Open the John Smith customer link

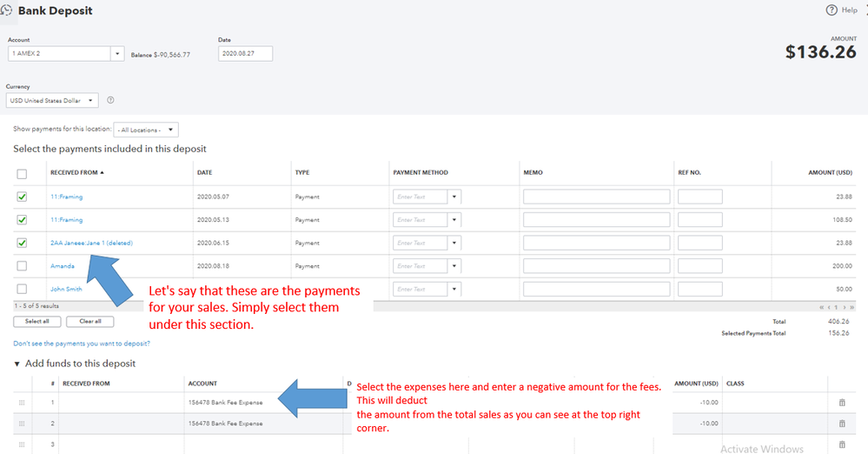click(x=66, y=289)
